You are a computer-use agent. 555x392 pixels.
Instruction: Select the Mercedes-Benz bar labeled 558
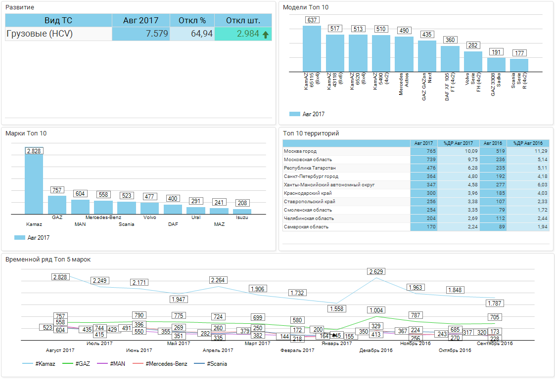click(x=103, y=207)
